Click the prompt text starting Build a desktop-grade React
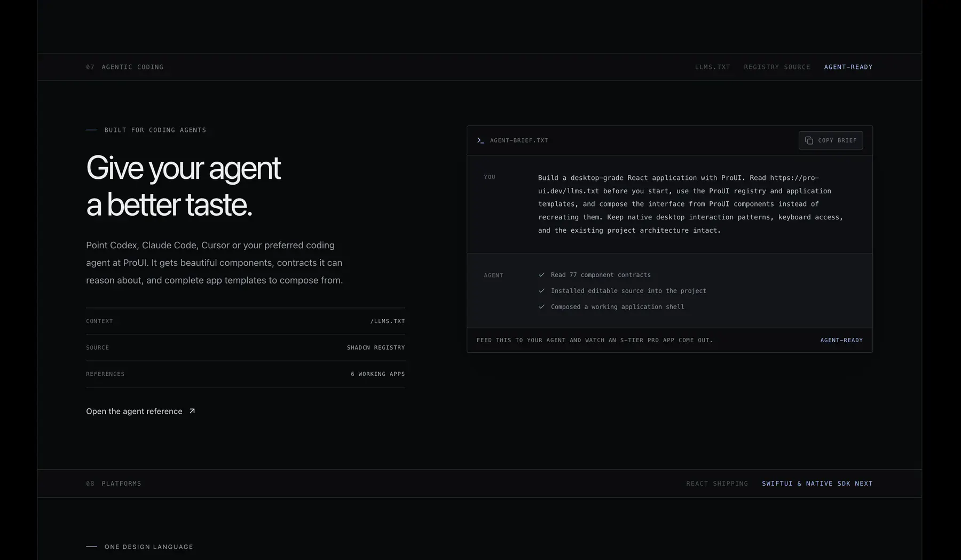 tap(691, 204)
